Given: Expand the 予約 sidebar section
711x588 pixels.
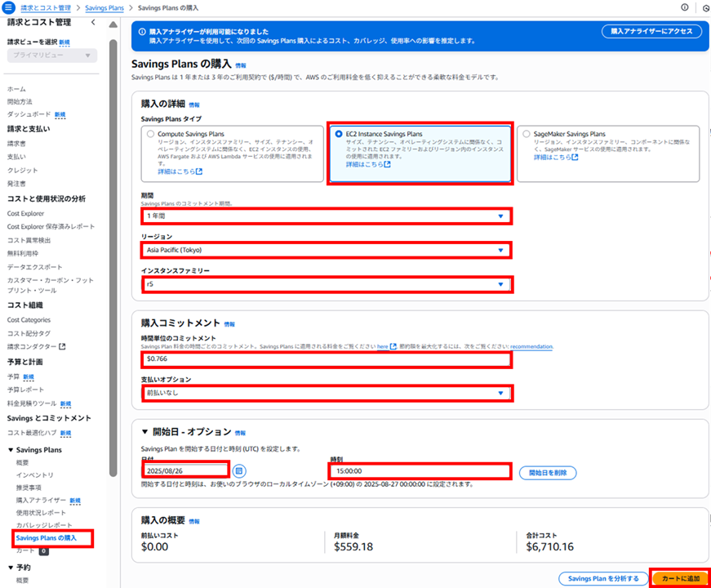Looking at the screenshot, I should click(x=11, y=568).
